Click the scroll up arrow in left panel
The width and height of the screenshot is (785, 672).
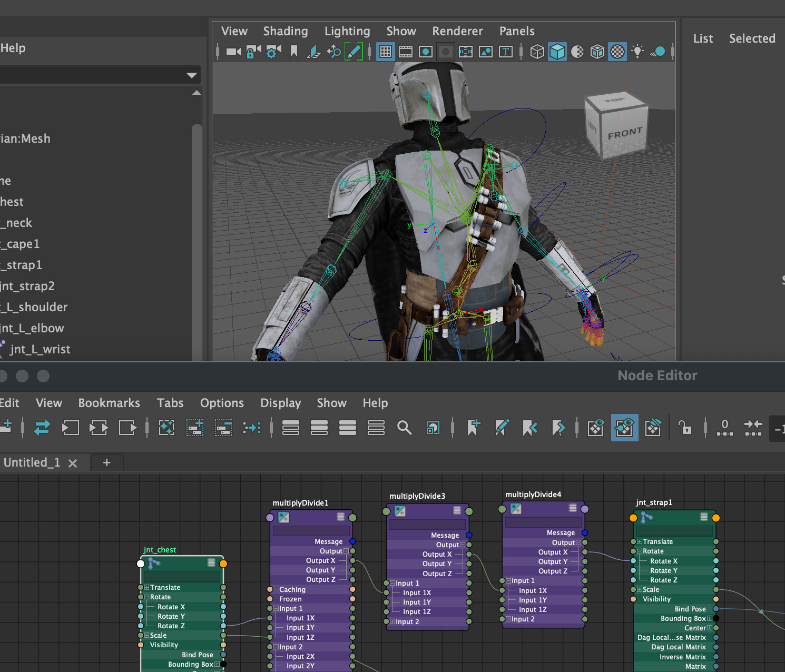pyautogui.click(x=197, y=93)
